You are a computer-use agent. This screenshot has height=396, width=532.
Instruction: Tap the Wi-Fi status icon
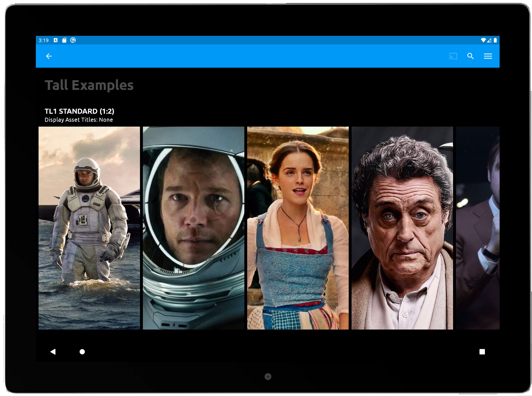(483, 40)
